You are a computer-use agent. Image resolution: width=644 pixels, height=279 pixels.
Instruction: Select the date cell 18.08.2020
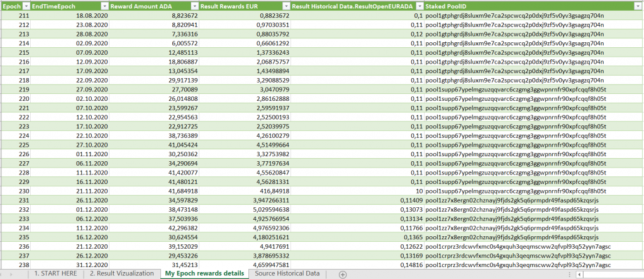point(70,16)
